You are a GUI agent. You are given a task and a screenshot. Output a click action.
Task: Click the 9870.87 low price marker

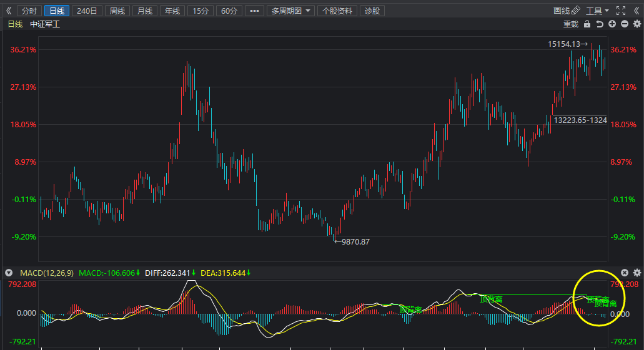352,241
